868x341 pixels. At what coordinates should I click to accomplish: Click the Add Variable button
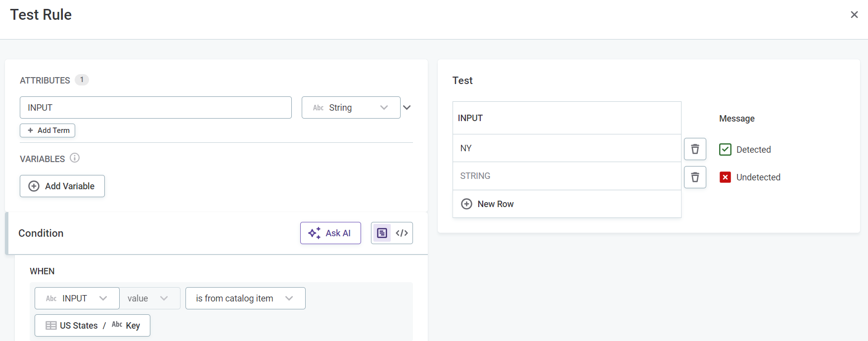[62, 186]
